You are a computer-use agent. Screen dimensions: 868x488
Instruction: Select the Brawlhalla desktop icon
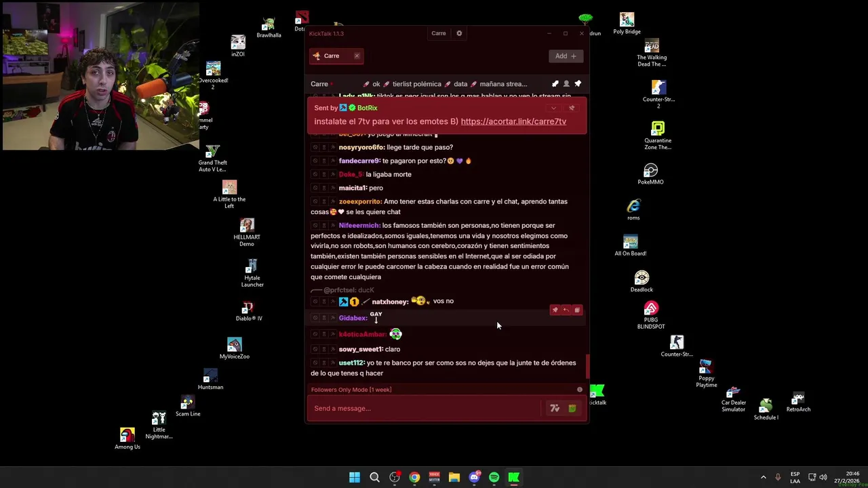pyautogui.click(x=269, y=28)
